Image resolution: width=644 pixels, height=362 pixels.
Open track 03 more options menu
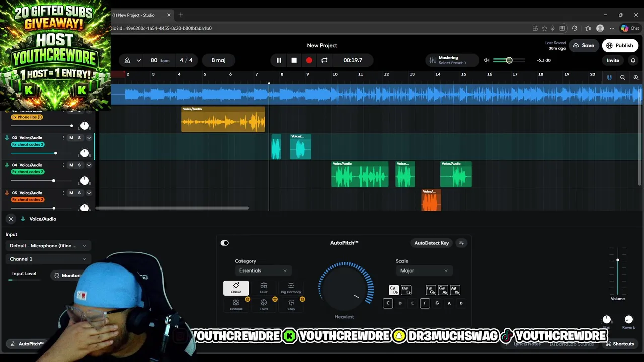(x=63, y=138)
